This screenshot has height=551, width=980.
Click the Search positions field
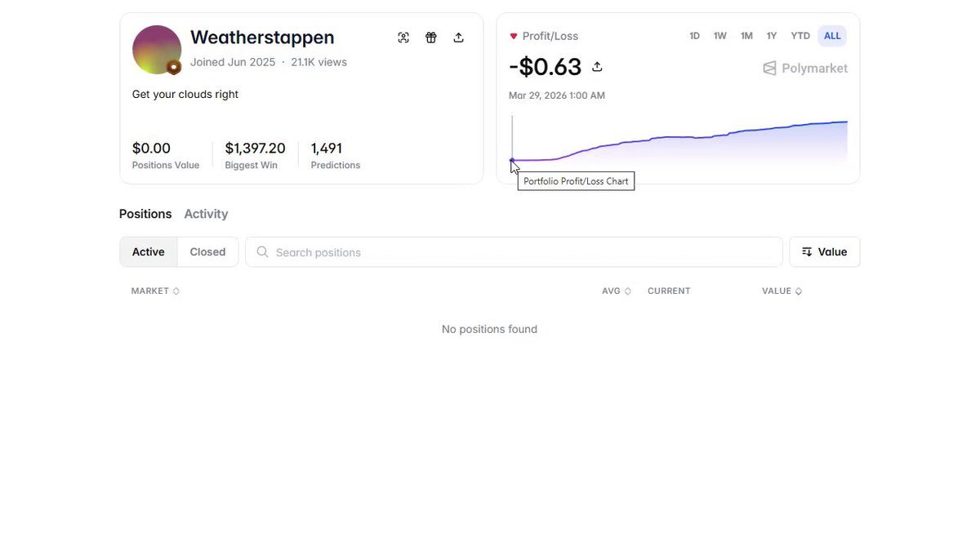coord(514,252)
